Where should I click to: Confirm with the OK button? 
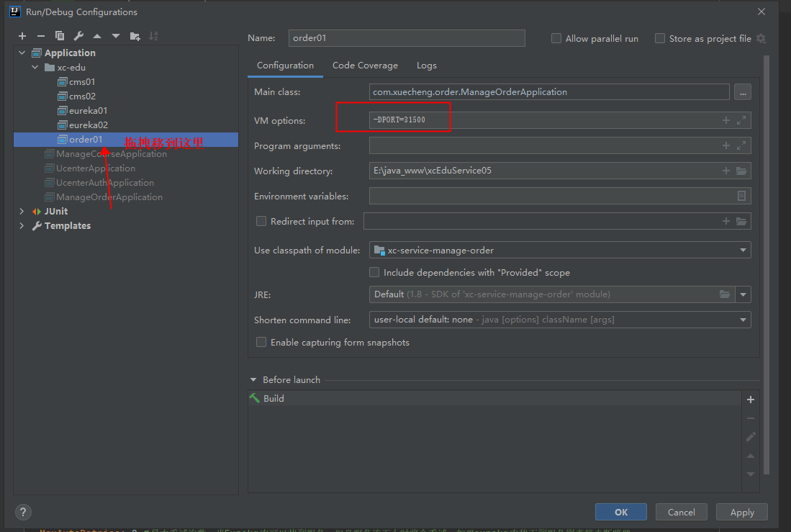[x=621, y=512]
